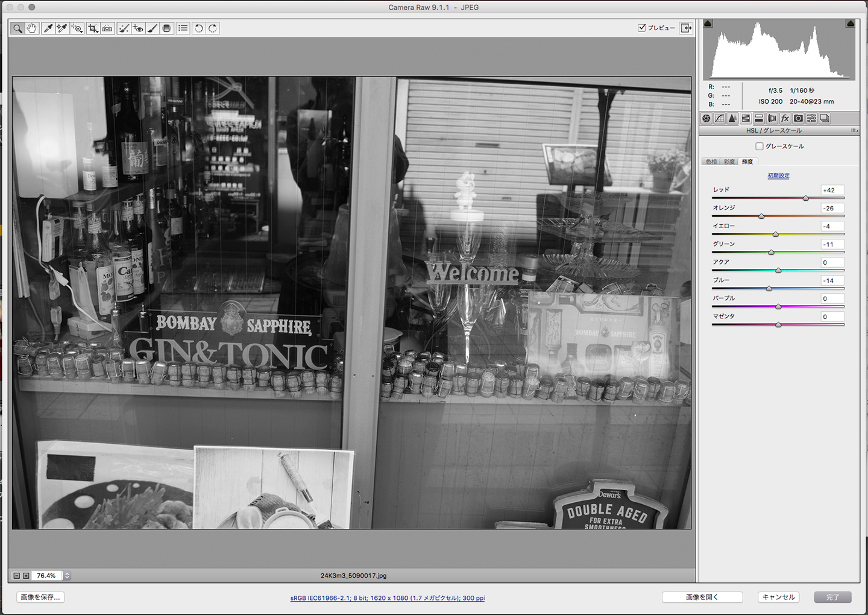
Task: Click the 画像を開く button
Action: (702, 597)
